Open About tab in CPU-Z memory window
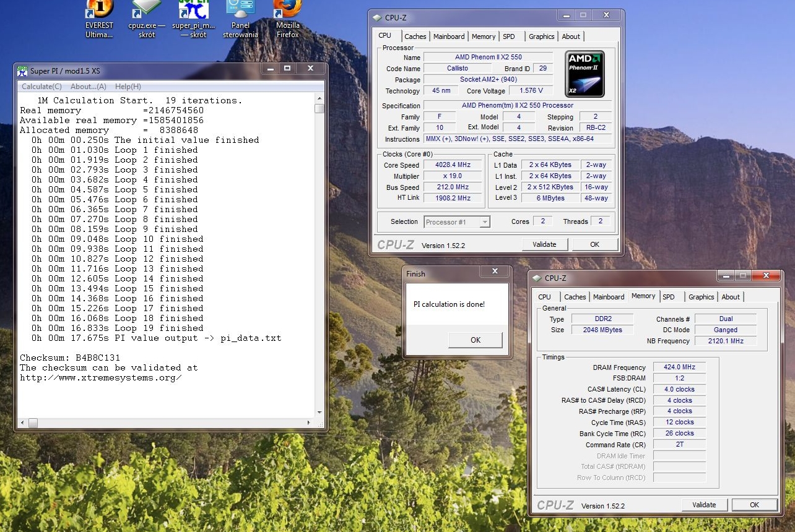 [x=731, y=297]
